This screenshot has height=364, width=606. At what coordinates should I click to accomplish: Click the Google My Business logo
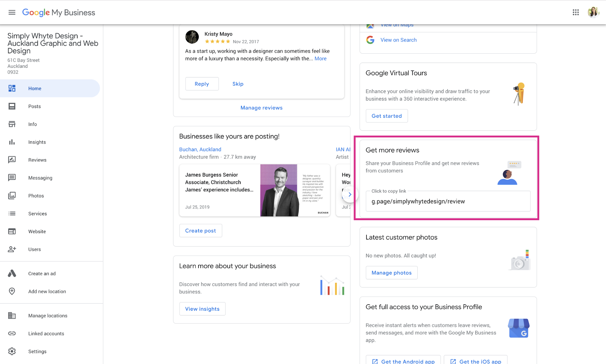click(x=59, y=12)
